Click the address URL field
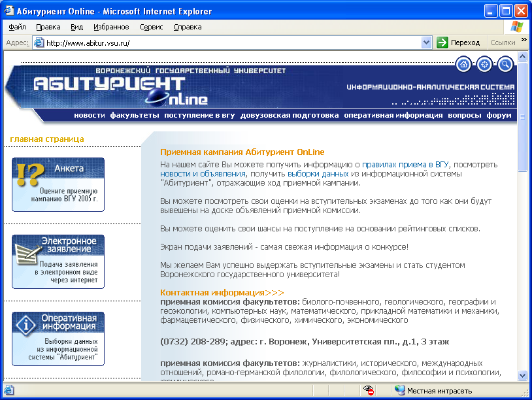This screenshot has width=532, height=400. point(233,42)
